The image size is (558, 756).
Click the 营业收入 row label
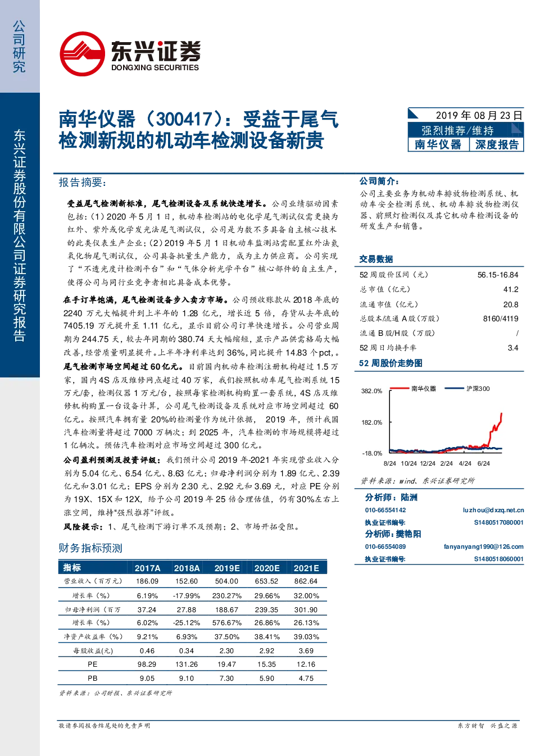click(92, 581)
